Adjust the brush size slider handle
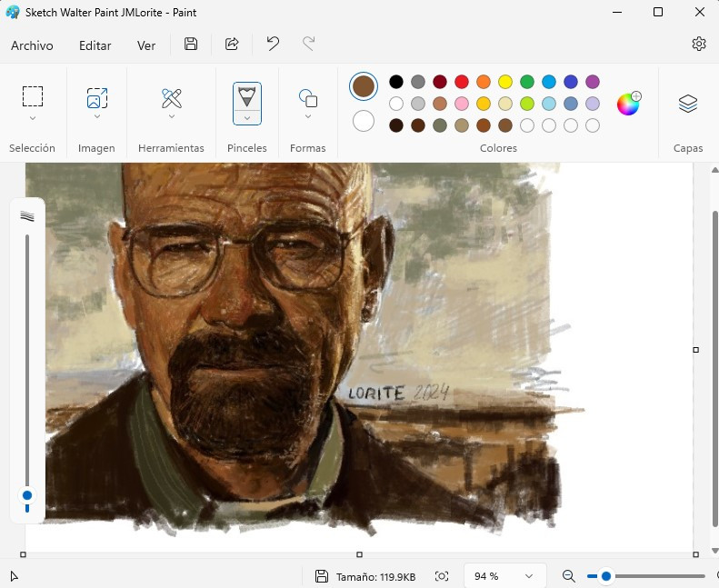Image resolution: width=719 pixels, height=588 pixels. (27, 495)
